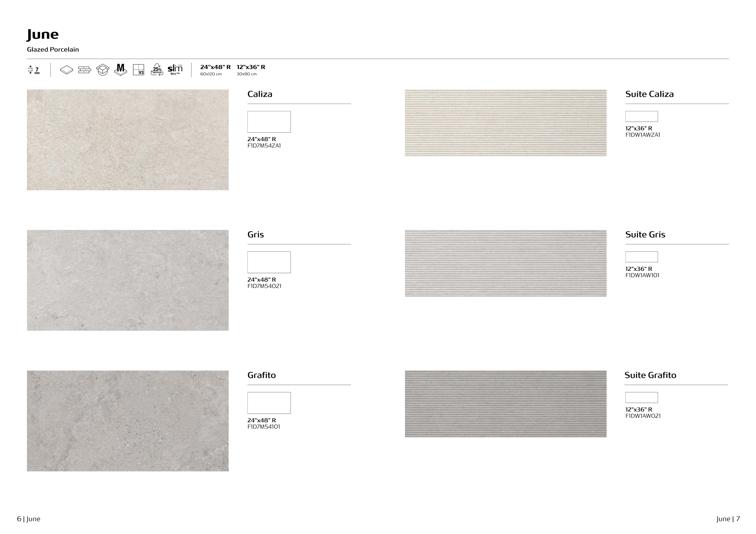Click the Slim Roca Tile logo
Screen dimensions: 756x534
click(x=175, y=69)
